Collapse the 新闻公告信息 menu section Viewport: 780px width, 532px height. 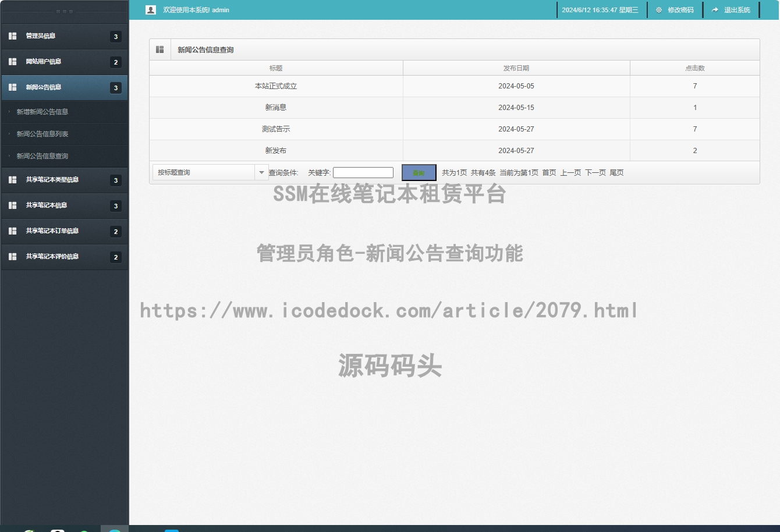point(65,87)
